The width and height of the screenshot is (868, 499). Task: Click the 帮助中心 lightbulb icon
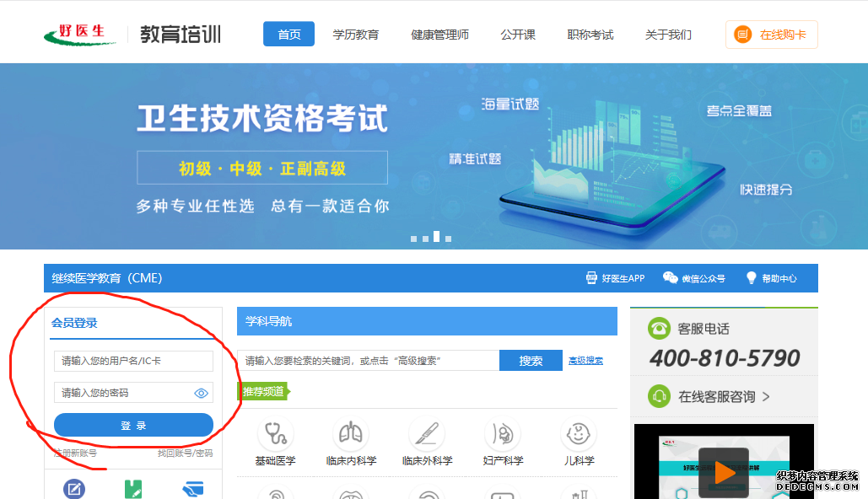click(752, 277)
